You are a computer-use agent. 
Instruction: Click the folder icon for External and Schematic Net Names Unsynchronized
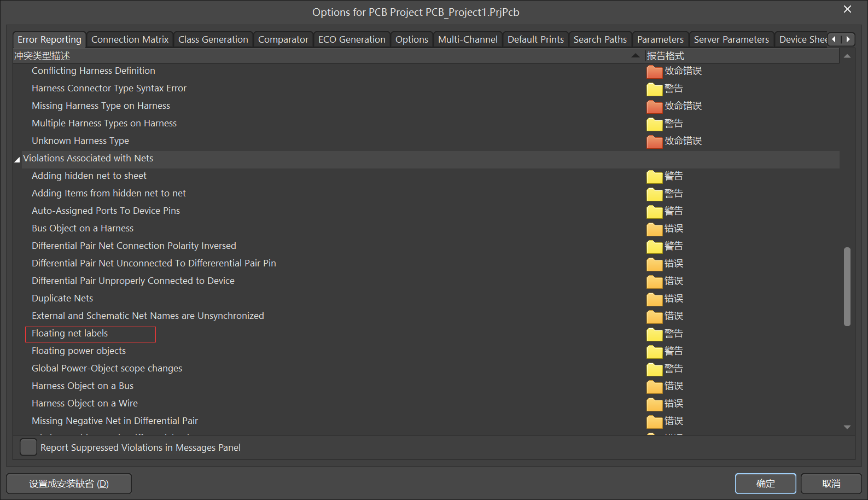(x=654, y=316)
